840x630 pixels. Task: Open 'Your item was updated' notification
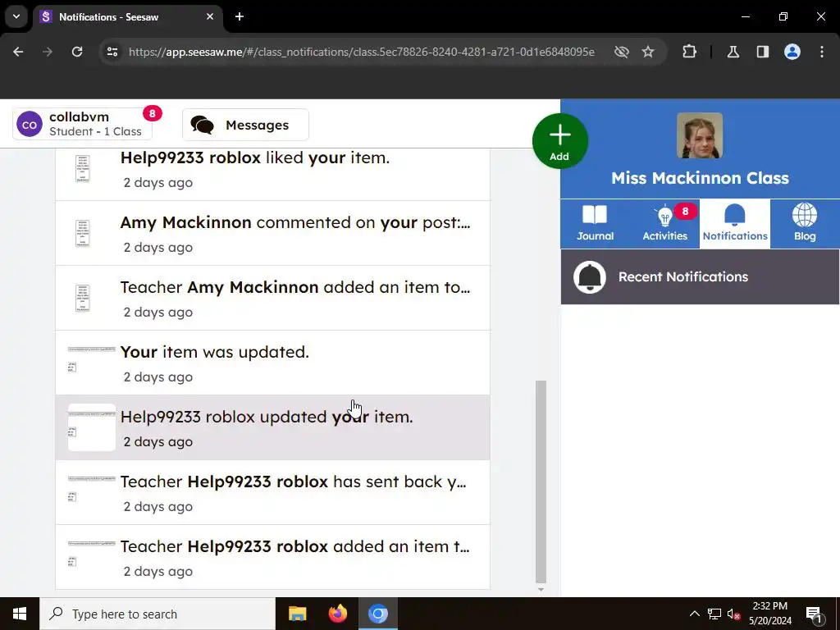(x=272, y=363)
